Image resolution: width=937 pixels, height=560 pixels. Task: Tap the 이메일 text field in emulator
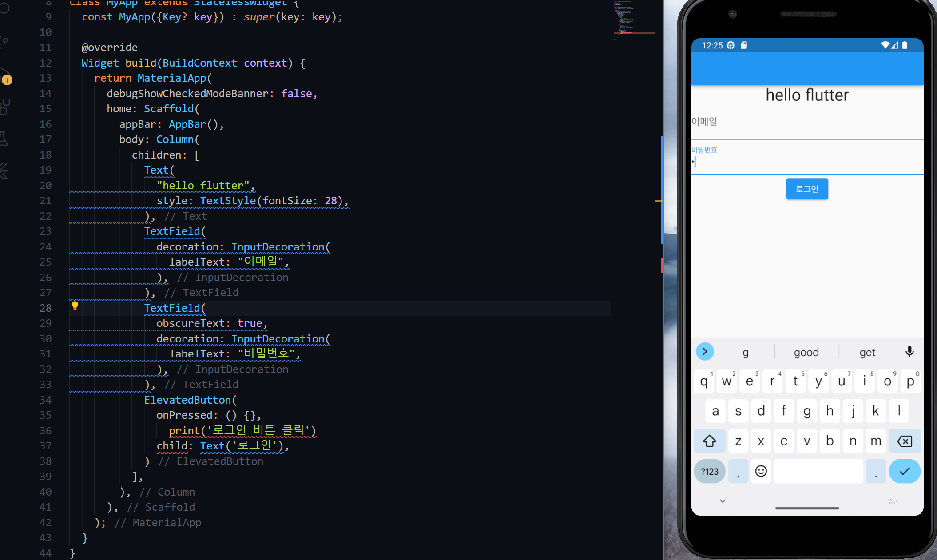point(807,125)
